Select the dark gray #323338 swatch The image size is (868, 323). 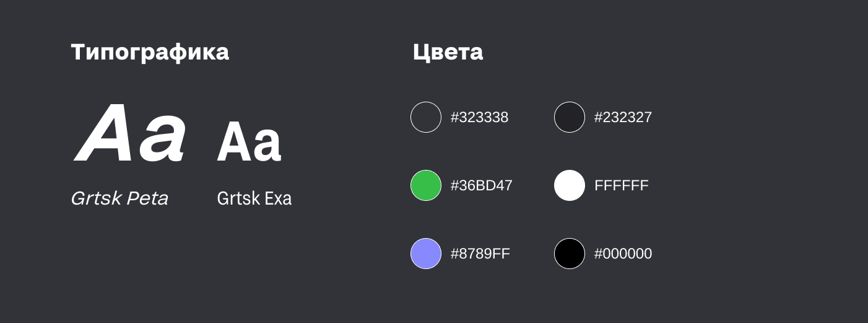point(426,117)
